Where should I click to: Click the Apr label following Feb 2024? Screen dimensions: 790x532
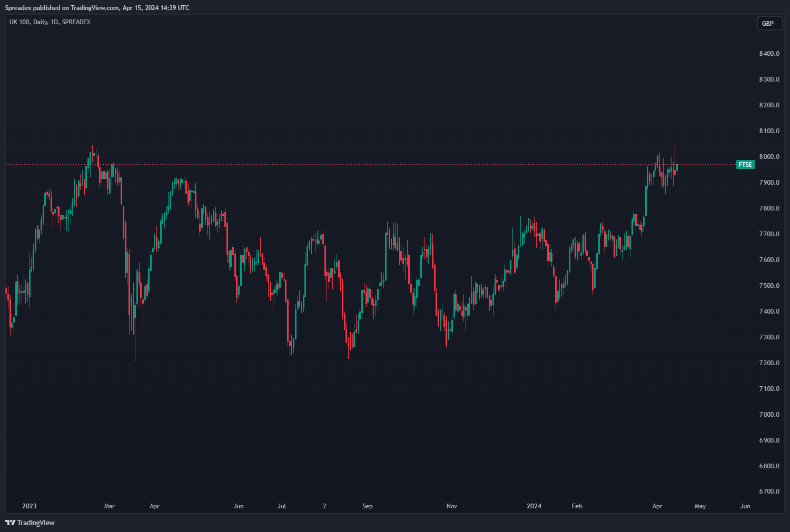coord(657,506)
